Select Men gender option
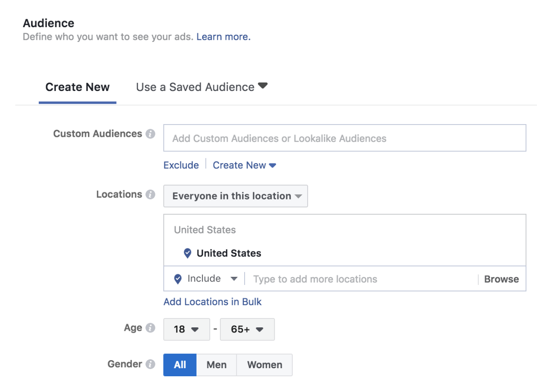This screenshot has width=548, height=392. (217, 365)
